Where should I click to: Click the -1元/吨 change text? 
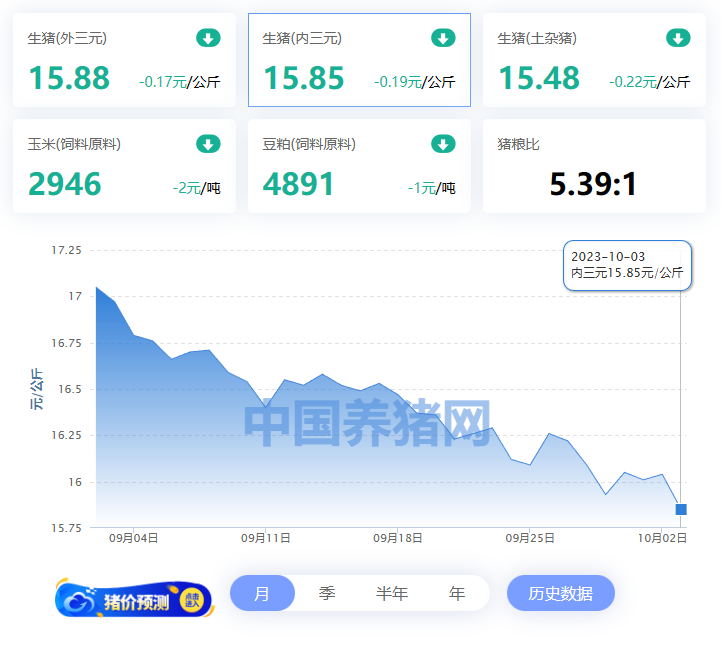(x=432, y=188)
